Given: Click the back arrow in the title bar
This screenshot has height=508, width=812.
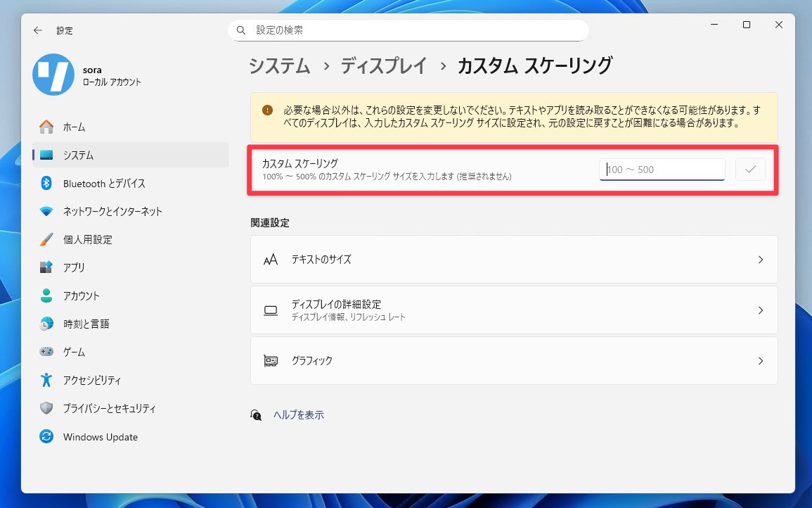Looking at the screenshot, I should click(38, 31).
